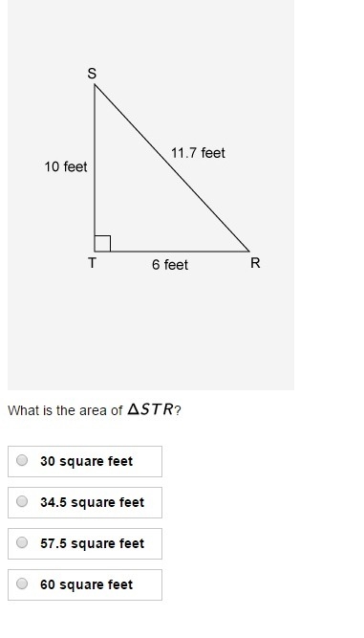Viewport: 364px width, 638px height.
Task: Click the vertical side ST of the triangle
Action: (95, 167)
